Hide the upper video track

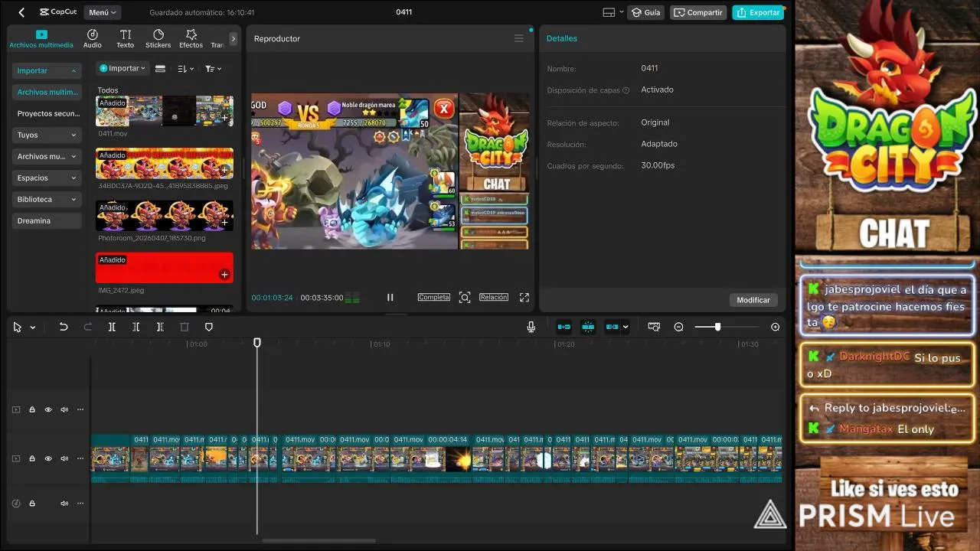pyautogui.click(x=48, y=409)
